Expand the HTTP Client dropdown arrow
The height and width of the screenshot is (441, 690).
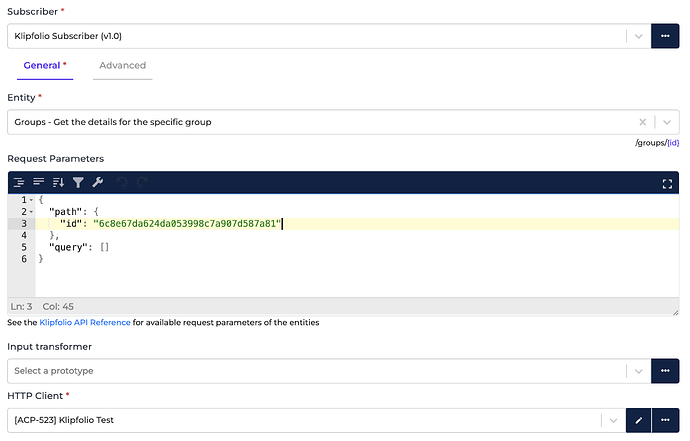[x=613, y=420]
